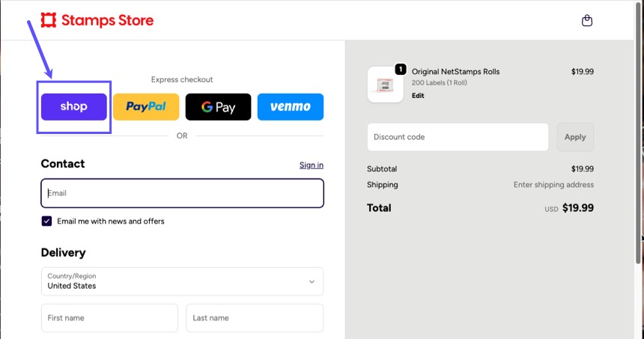Apply the discount code
The width and height of the screenshot is (644, 339).
coord(575,137)
